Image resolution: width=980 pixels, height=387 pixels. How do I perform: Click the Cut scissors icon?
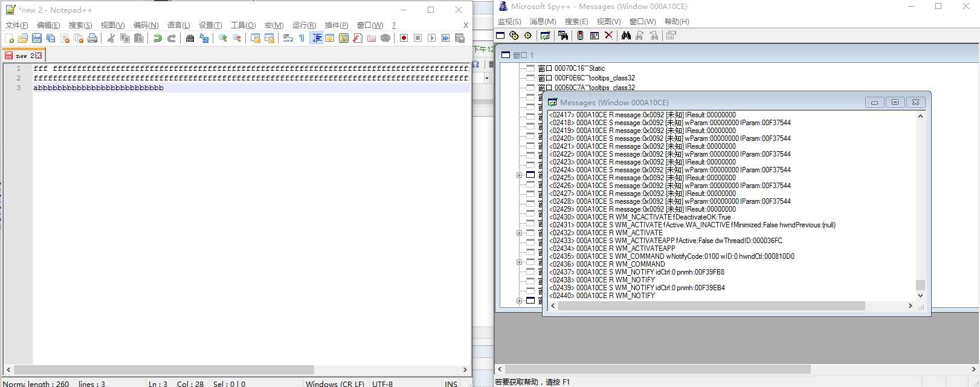pos(111,38)
